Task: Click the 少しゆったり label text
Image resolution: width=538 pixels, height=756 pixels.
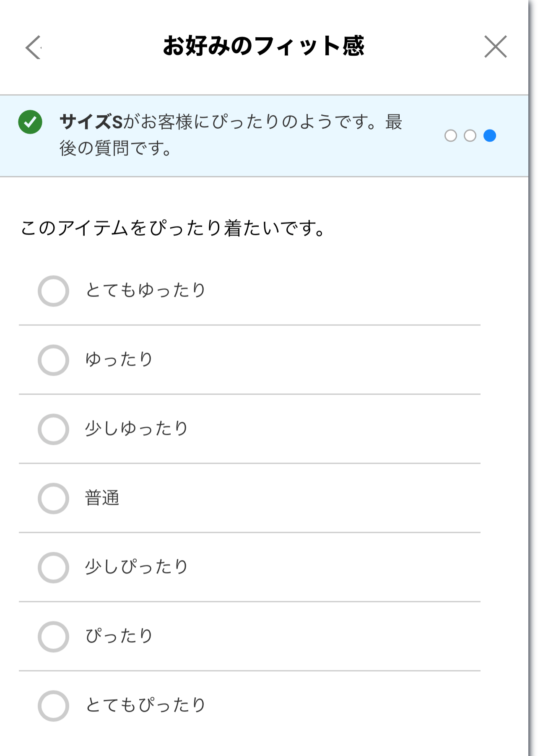Action: click(x=136, y=429)
